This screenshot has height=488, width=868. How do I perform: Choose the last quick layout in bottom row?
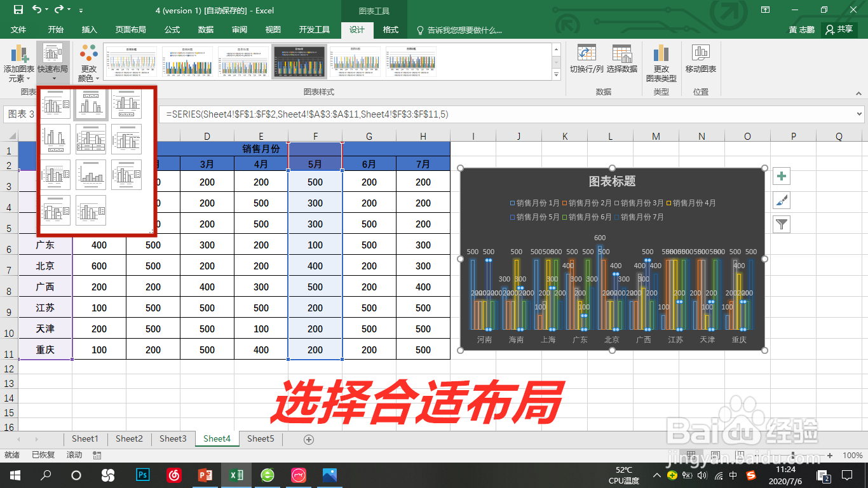point(91,210)
